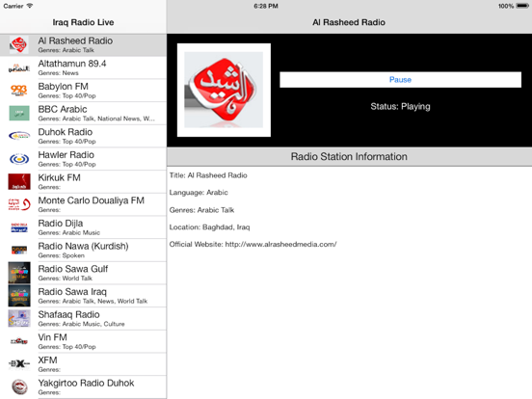Click the Kirkuk FM red logo
This screenshot has height=399, width=532.
(19, 181)
